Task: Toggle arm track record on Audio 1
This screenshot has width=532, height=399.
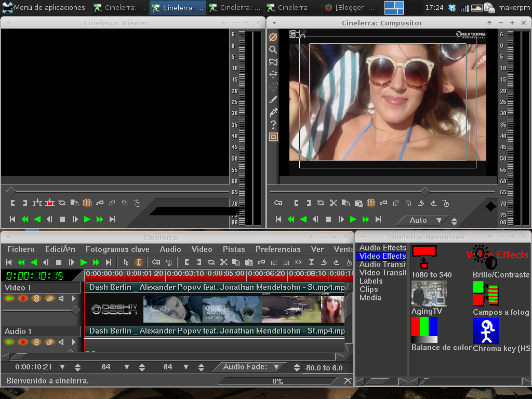Action: (23, 342)
